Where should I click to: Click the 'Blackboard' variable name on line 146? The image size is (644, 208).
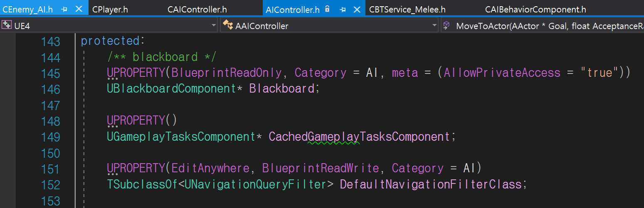click(281, 88)
